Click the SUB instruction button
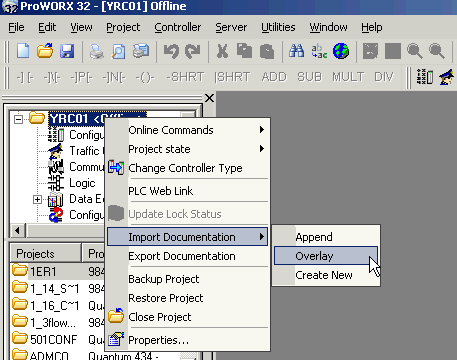 [x=309, y=77]
